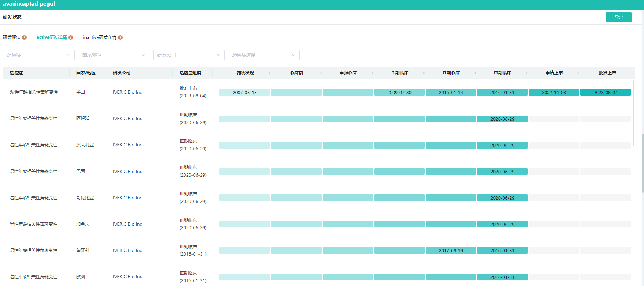Click arrow icon after 药物发现 column header

[x=269, y=73]
